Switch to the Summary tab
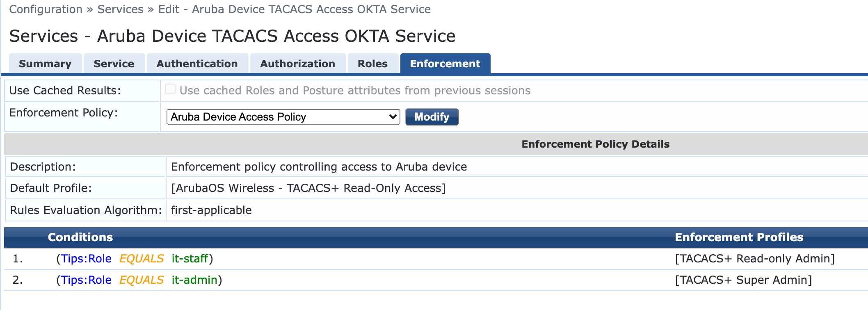 click(45, 63)
